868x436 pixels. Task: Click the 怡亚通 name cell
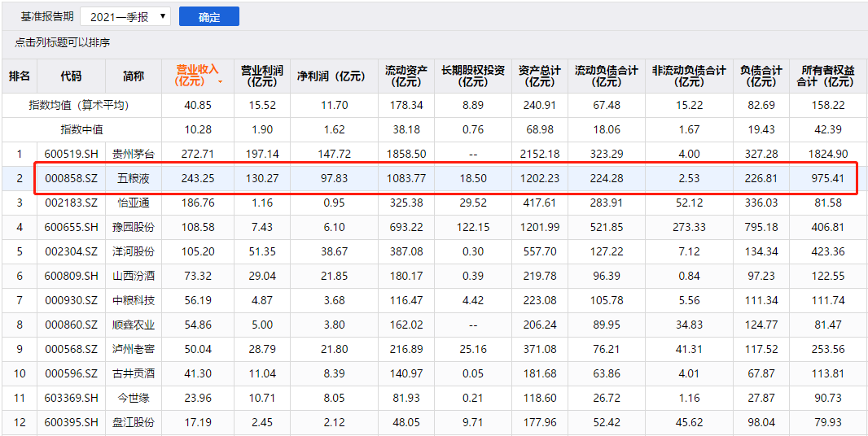tap(134, 203)
